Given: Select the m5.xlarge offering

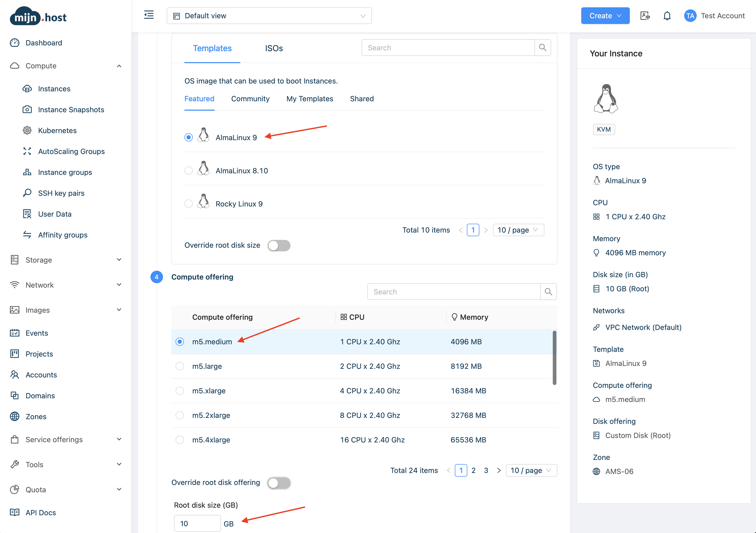Looking at the screenshot, I should 179,390.
